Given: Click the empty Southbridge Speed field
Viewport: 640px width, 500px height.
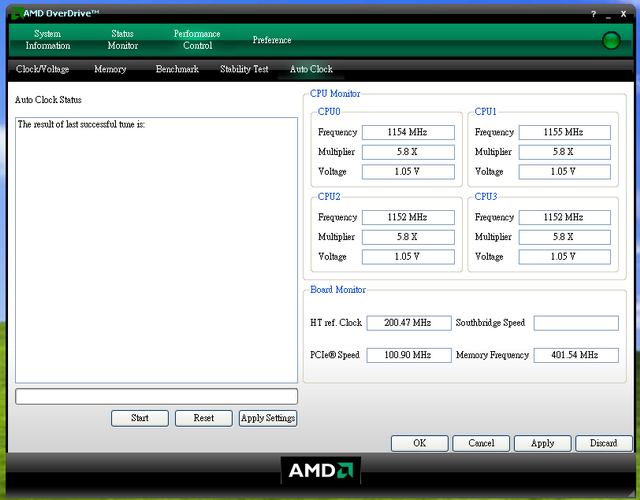Looking at the screenshot, I should point(576,323).
